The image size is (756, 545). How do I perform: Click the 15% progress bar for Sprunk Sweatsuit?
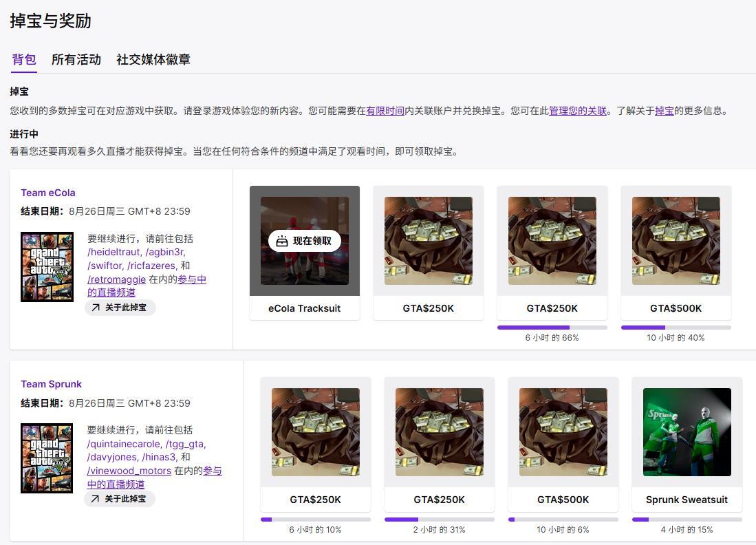(687, 520)
